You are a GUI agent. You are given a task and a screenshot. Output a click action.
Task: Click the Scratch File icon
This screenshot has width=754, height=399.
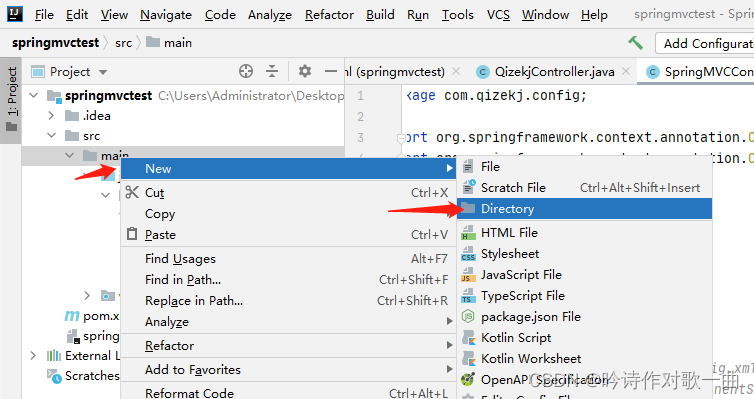coord(468,187)
